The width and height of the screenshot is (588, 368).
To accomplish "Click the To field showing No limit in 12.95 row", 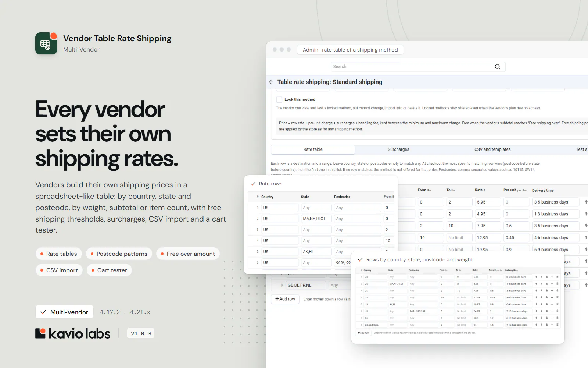I will click(459, 238).
